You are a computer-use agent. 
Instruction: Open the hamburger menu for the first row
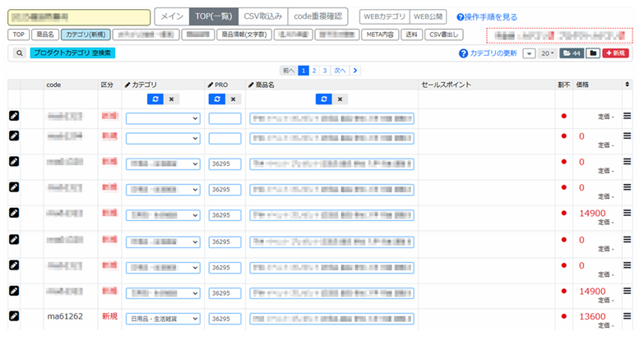[x=627, y=117]
